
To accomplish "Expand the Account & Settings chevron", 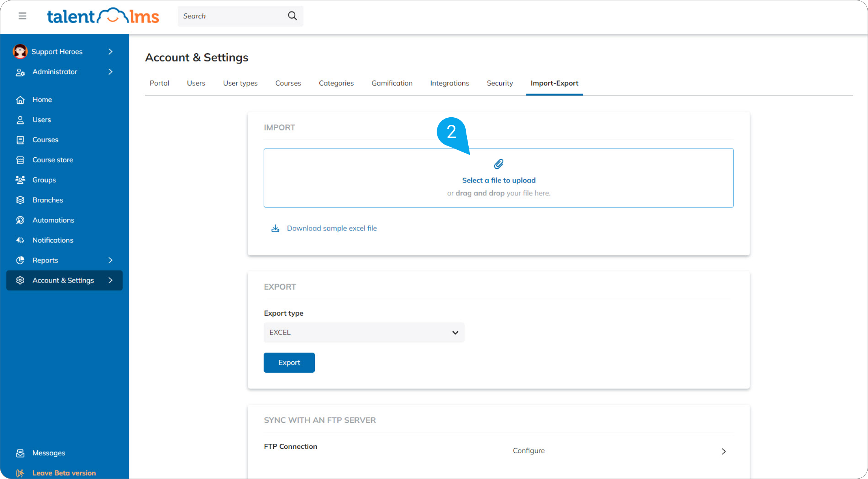I will point(110,280).
